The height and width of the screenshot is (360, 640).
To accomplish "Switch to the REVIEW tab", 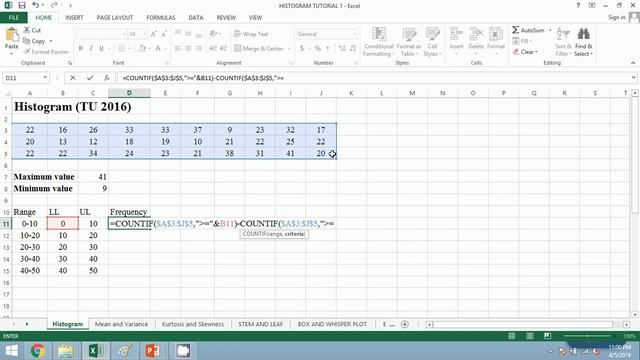I will 226,18.
